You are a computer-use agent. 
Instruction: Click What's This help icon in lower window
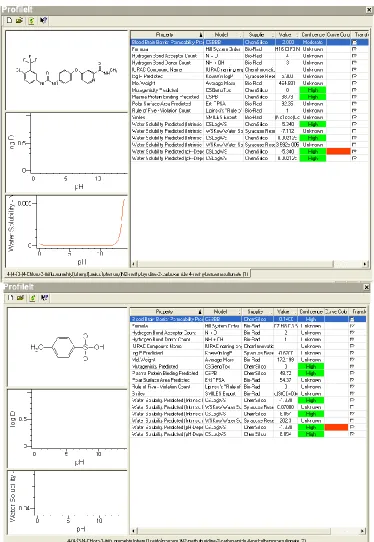pos(44,298)
